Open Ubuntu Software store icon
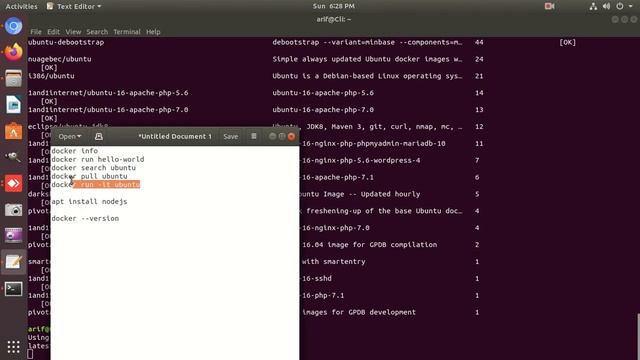 [13, 131]
